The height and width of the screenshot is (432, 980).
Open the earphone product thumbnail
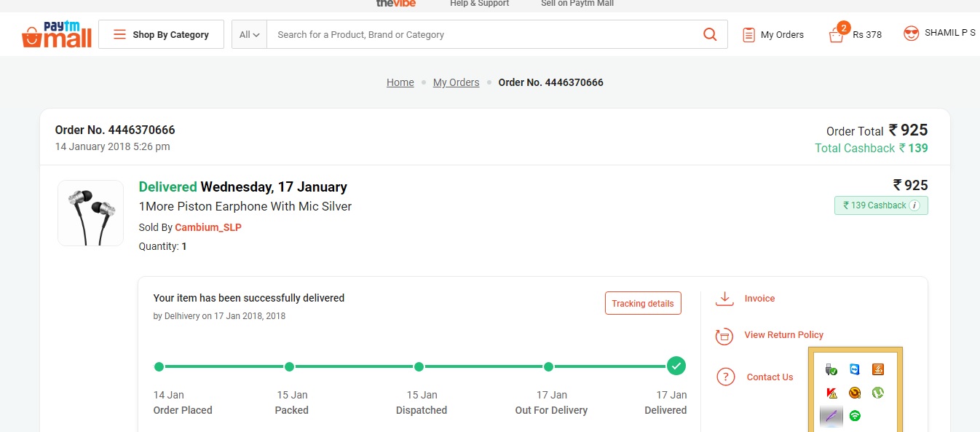click(x=91, y=213)
